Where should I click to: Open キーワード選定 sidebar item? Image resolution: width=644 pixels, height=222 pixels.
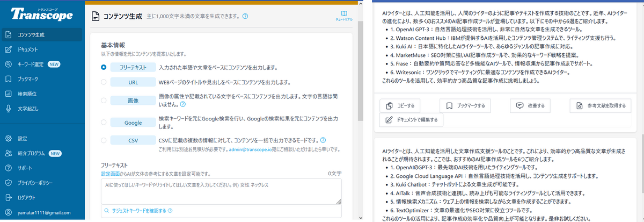click(x=41, y=64)
